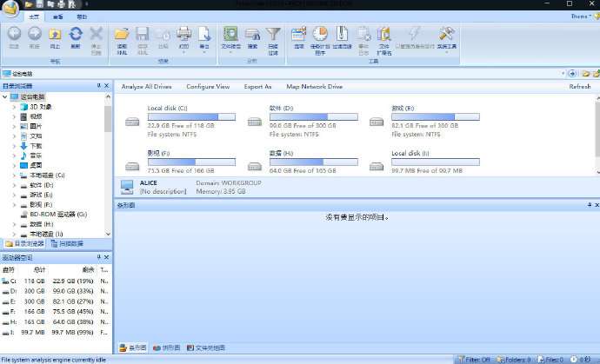Expand the 3D 对象 tree node
600x364 pixels.
pyautogui.click(x=14, y=107)
